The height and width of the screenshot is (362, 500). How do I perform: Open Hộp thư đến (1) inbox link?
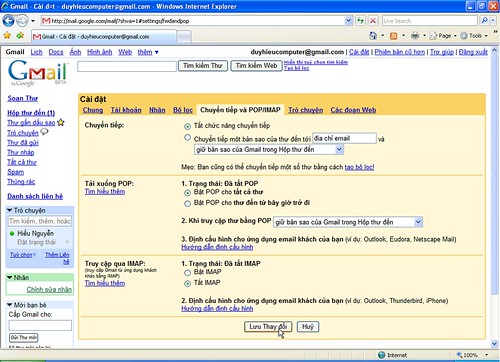(31, 113)
